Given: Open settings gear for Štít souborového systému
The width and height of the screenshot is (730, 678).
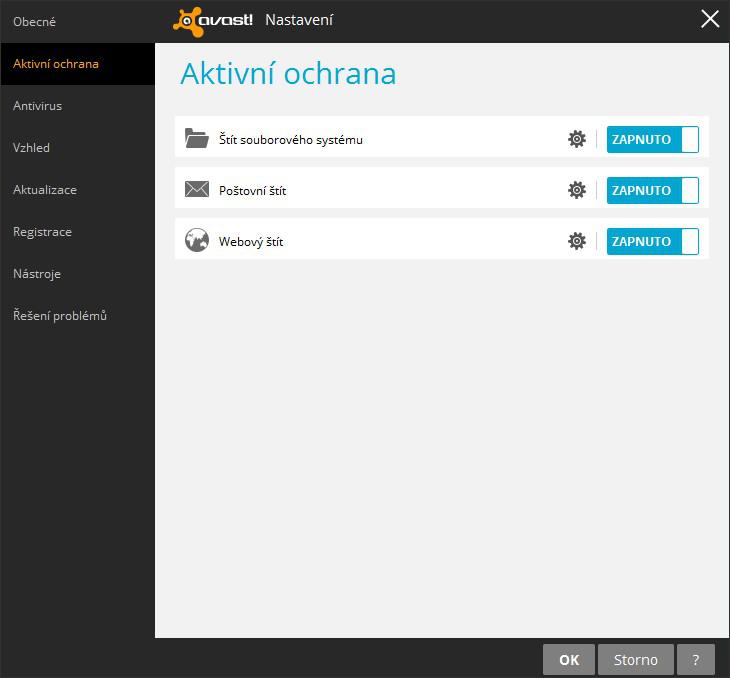Looking at the screenshot, I should (576, 139).
